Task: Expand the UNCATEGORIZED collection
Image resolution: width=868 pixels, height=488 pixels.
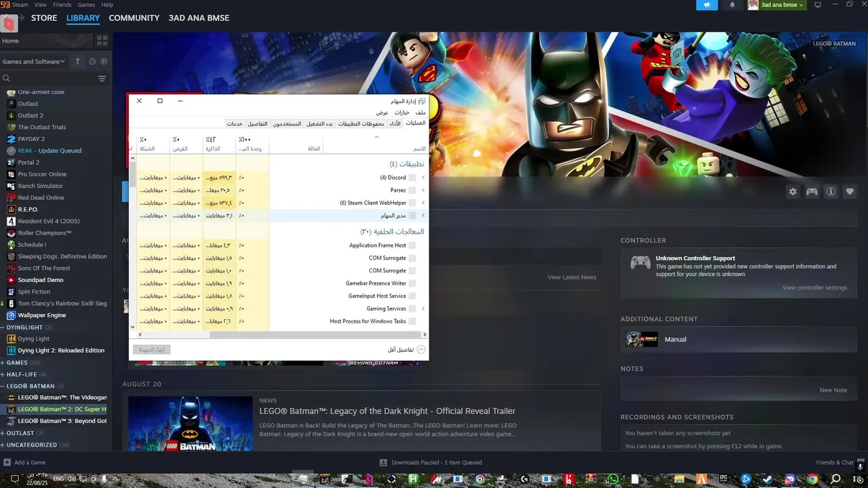Action: click(3, 445)
